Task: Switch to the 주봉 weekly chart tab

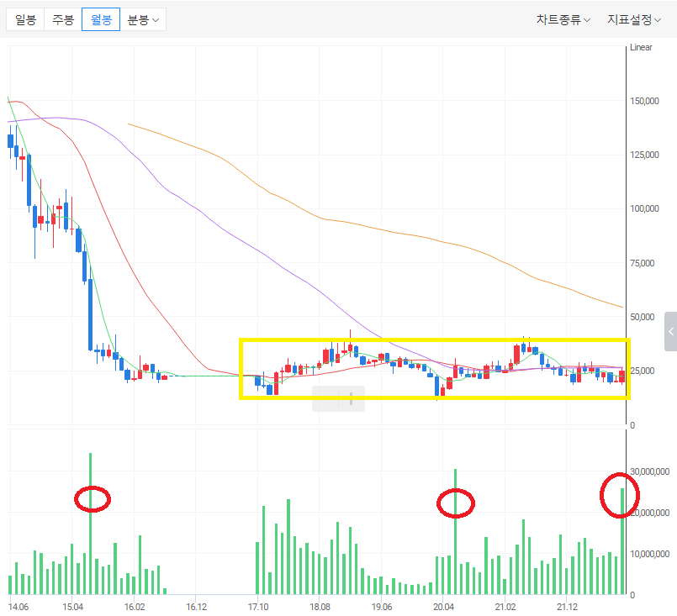Action: 63,19
